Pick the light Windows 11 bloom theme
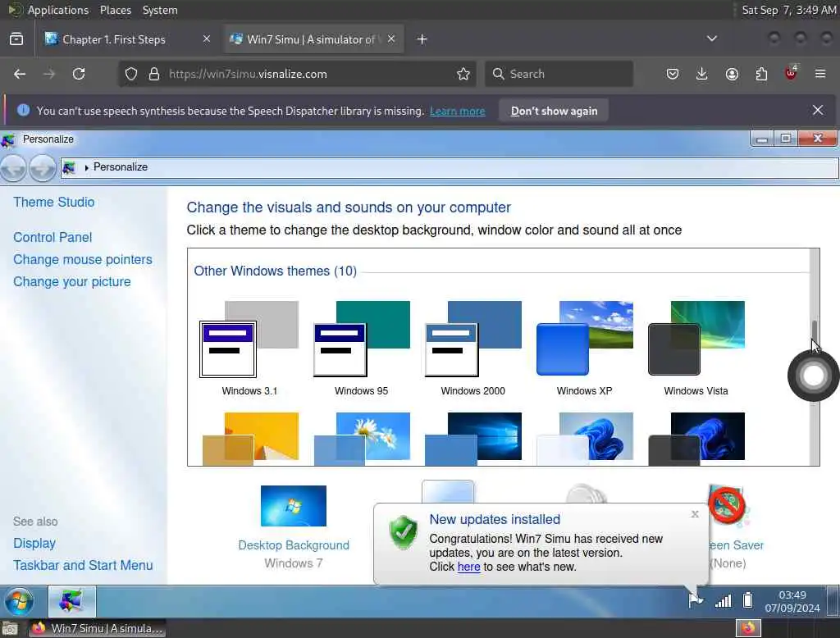 (x=584, y=438)
